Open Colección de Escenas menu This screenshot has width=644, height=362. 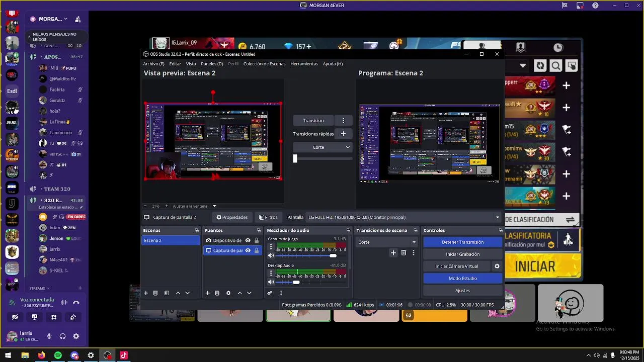(x=264, y=64)
